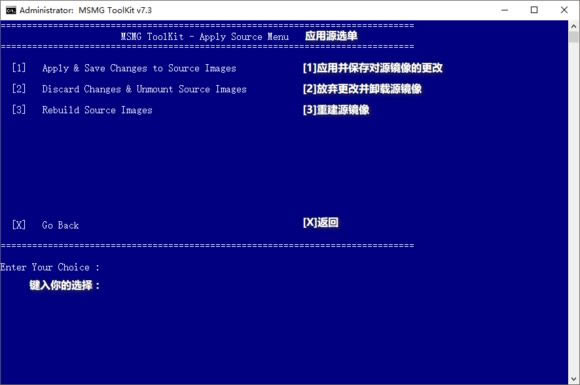This screenshot has height=385, width=580.
Task: Click the '[2]' option number
Action: click(x=19, y=89)
